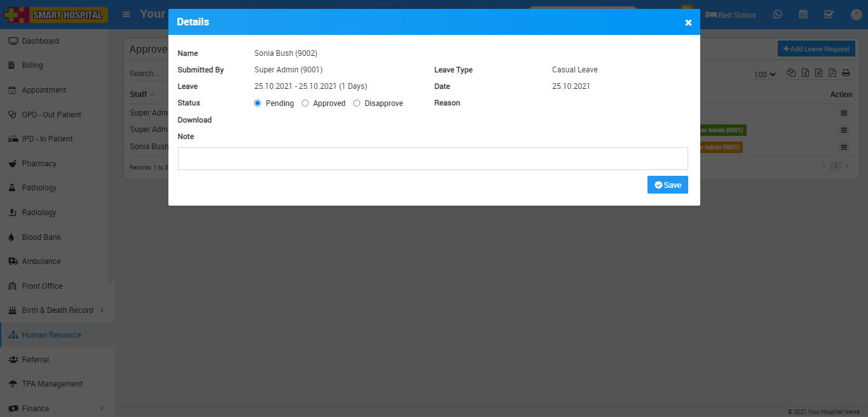Screen dimensions: 868x417
Task: Click the Add Leave Request button
Action: [x=816, y=49]
